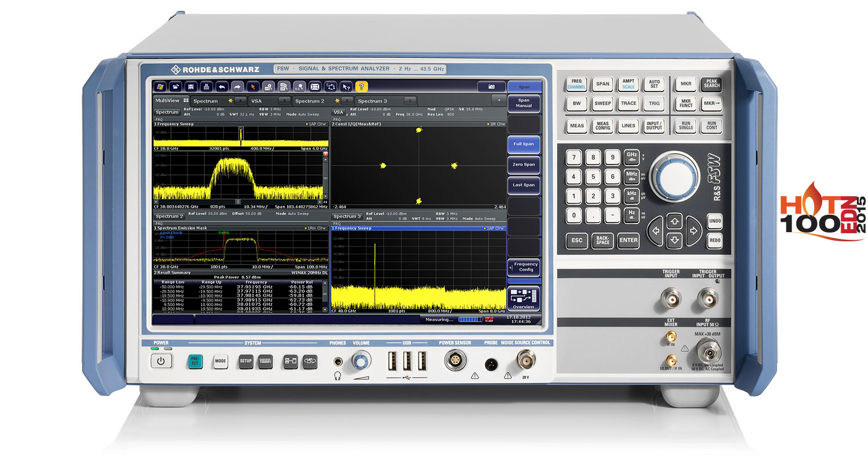Tap the RUN CONT hardkey

tap(712, 126)
